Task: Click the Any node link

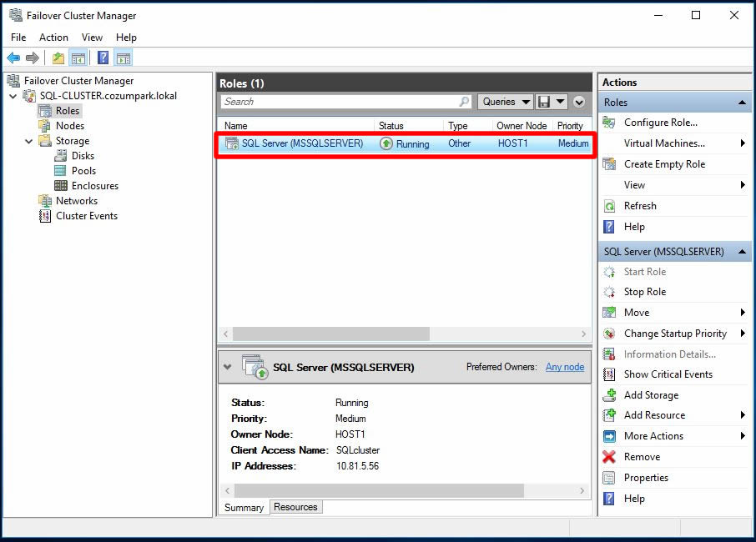Action: click(x=564, y=367)
